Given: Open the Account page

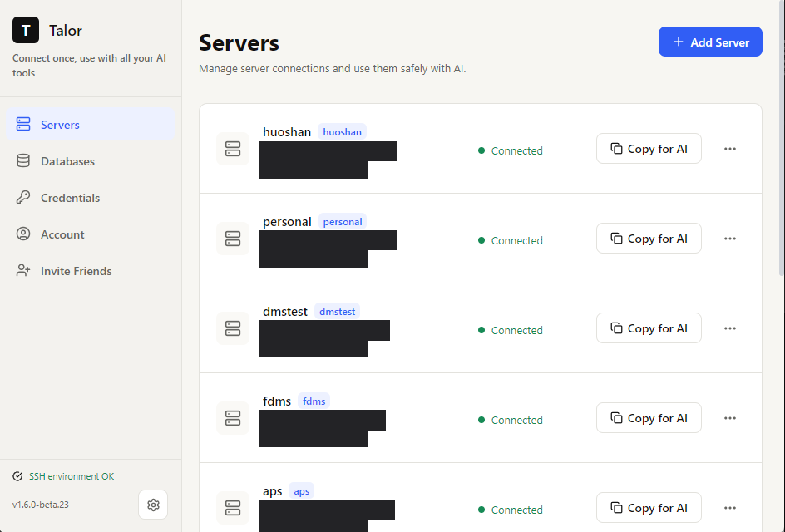Looking at the screenshot, I should [90, 234].
